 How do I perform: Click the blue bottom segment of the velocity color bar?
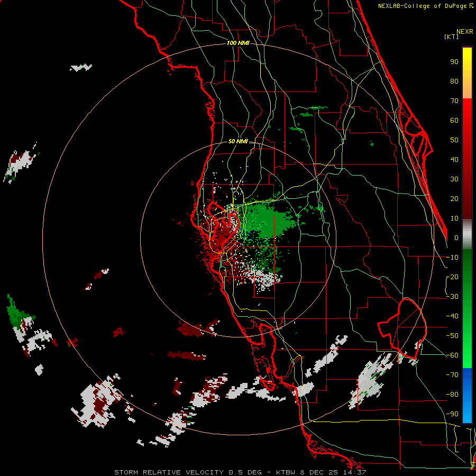467,396
